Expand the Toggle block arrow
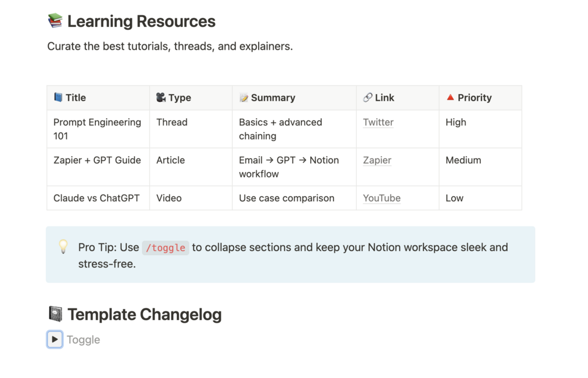The width and height of the screenshot is (588, 378). click(x=55, y=339)
